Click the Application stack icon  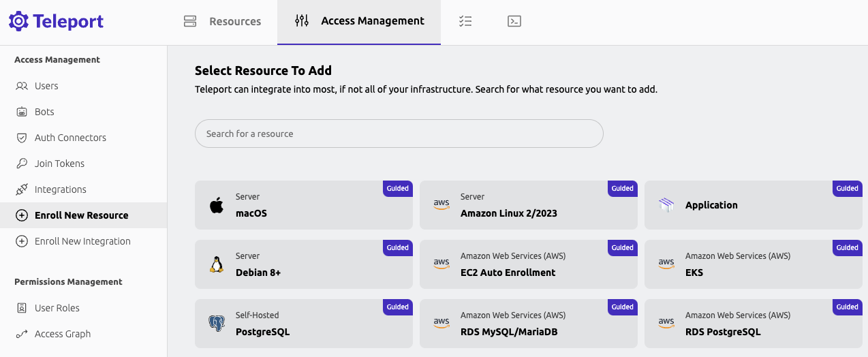click(666, 204)
